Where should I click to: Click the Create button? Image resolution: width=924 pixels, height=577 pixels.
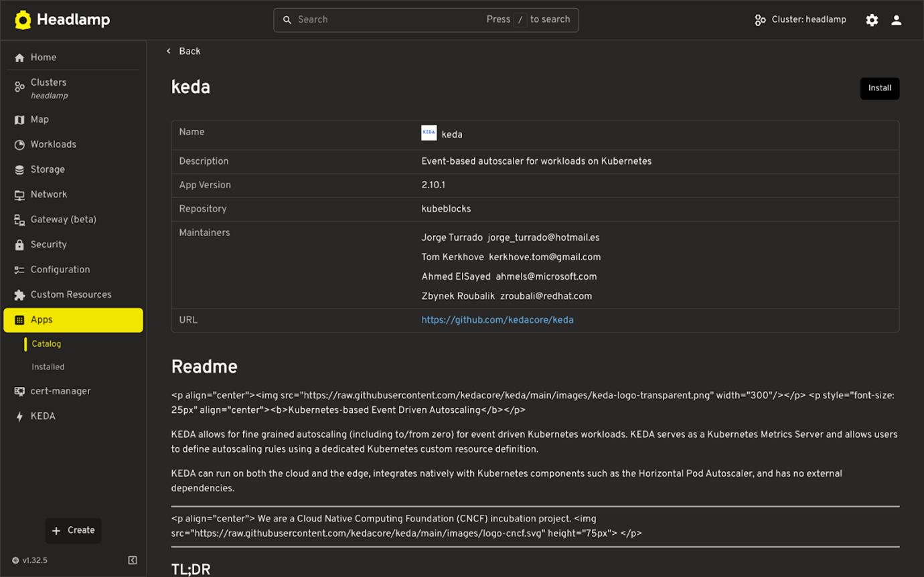(73, 531)
